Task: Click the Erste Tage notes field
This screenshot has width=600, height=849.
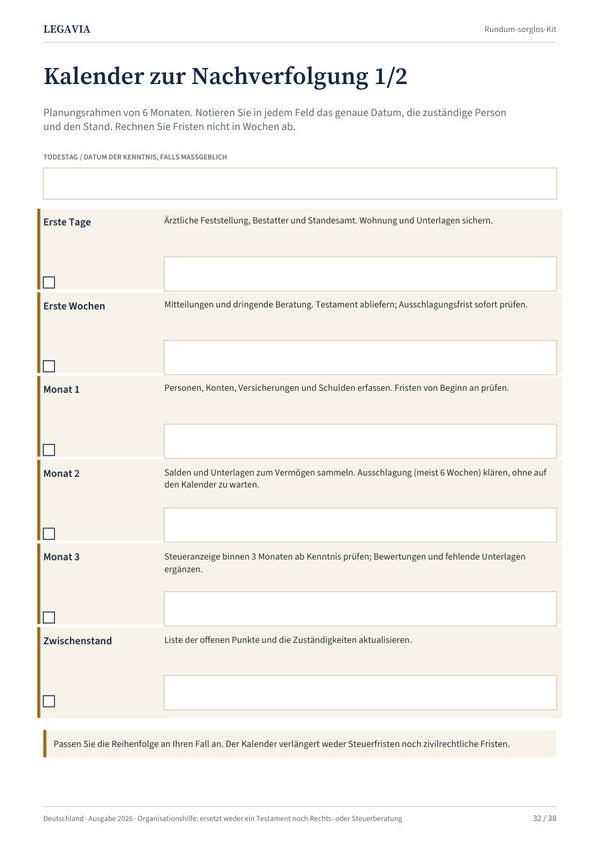Action: (360, 274)
